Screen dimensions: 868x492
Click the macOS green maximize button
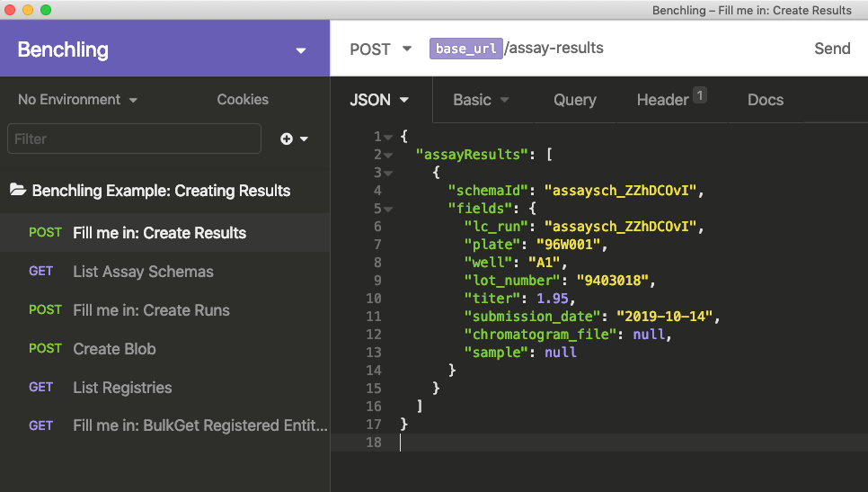click(x=46, y=10)
